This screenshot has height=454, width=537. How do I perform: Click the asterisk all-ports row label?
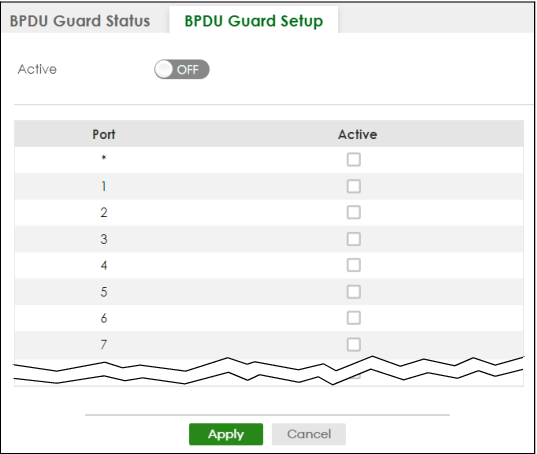(104, 158)
